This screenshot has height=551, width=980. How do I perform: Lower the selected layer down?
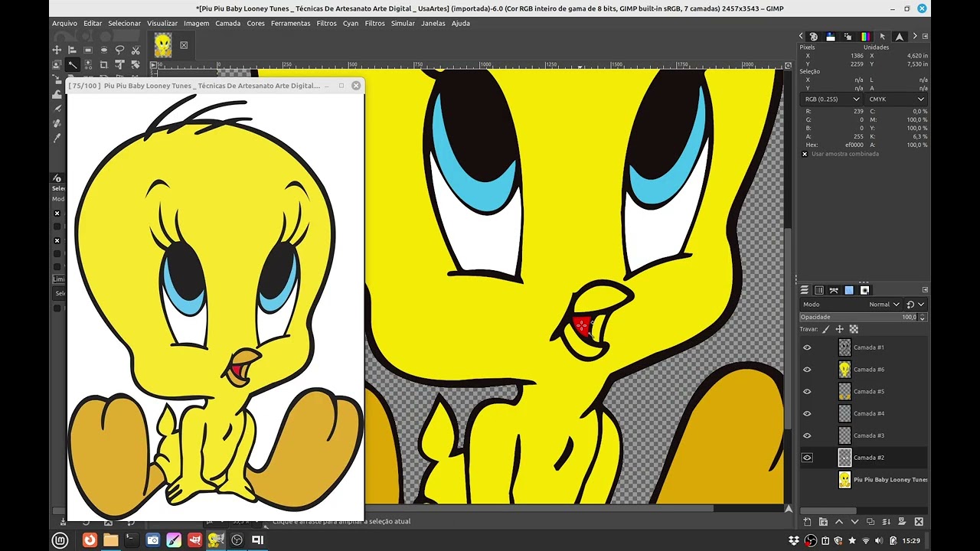(x=854, y=522)
